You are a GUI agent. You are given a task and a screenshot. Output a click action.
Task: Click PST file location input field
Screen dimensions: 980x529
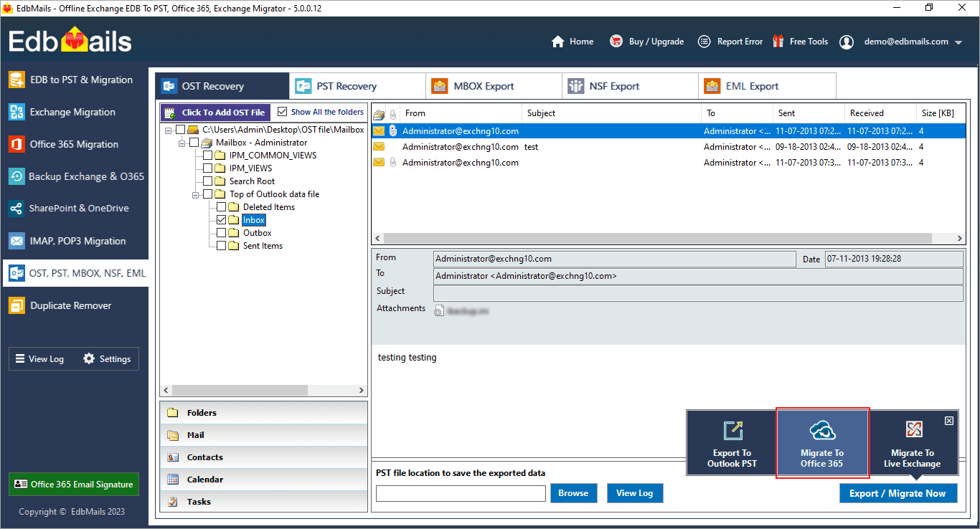click(461, 493)
